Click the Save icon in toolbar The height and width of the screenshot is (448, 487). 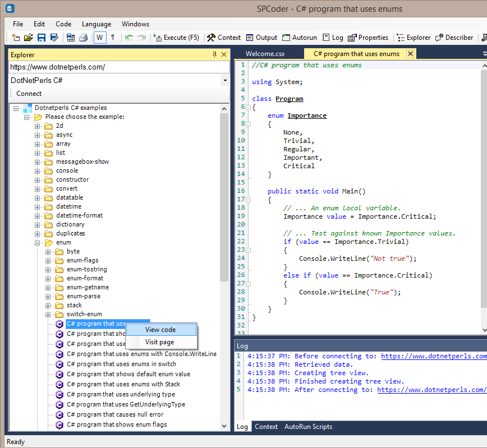pos(42,38)
